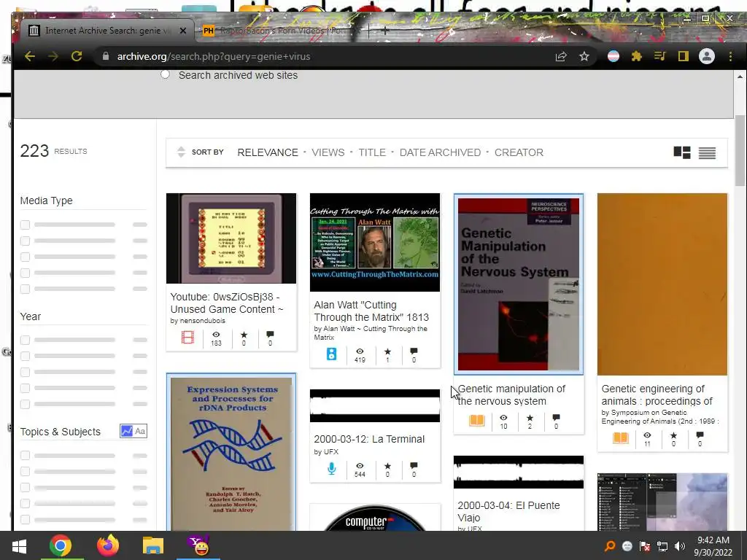747x560 pixels.
Task: Click the book icon under Genetic manipulation item
Action: 477,420
